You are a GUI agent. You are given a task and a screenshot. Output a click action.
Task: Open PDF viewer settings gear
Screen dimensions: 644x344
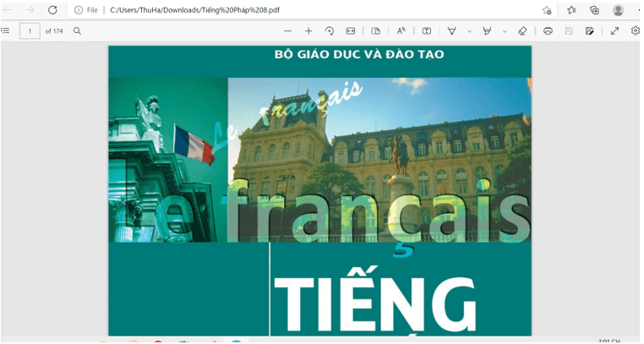636,30
